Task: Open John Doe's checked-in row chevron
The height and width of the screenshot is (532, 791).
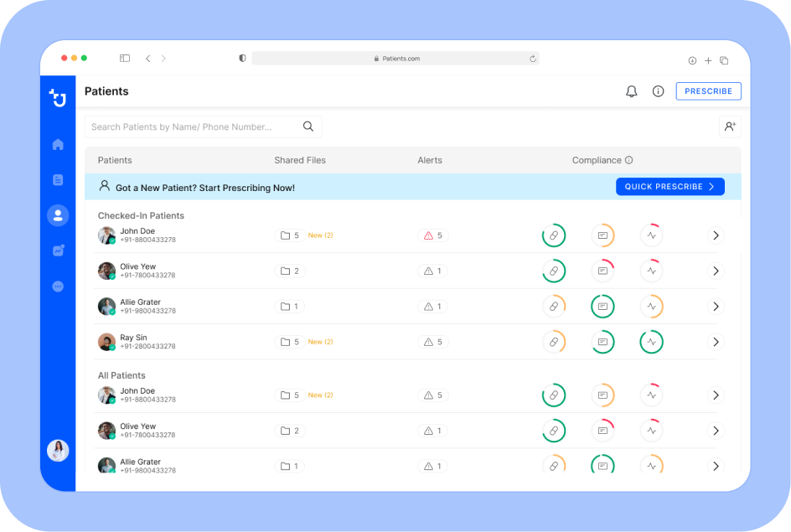Action: click(716, 235)
